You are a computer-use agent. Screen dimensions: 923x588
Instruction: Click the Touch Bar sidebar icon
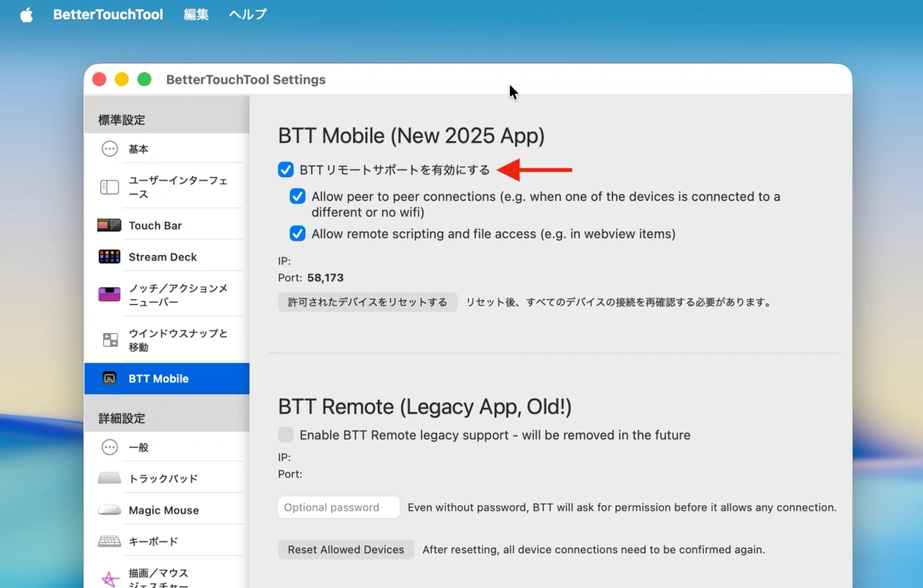[x=110, y=226]
